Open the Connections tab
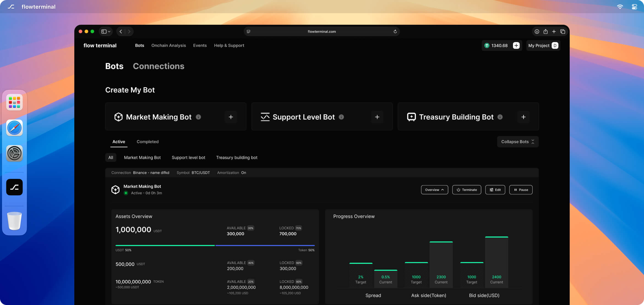Screen dimensions: 644x305 click(x=159, y=66)
